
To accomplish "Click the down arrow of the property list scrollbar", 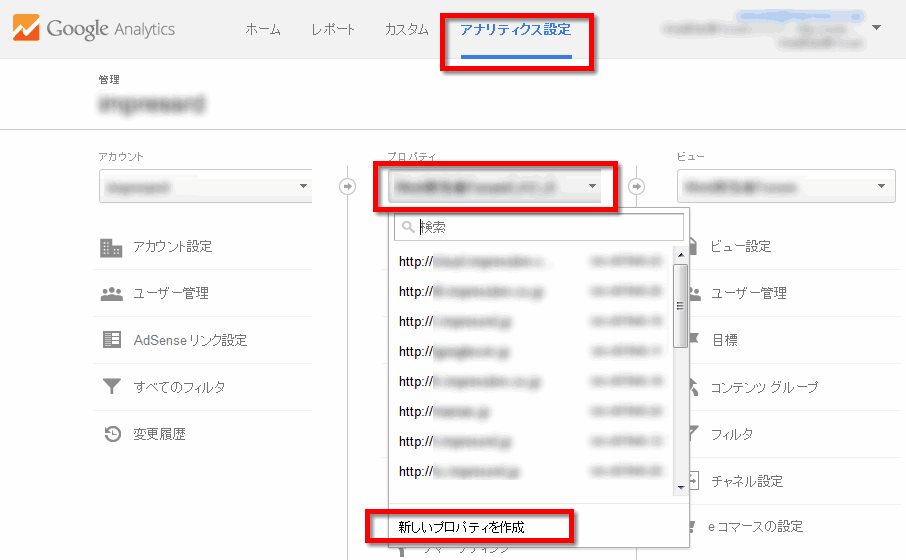I will (681, 486).
